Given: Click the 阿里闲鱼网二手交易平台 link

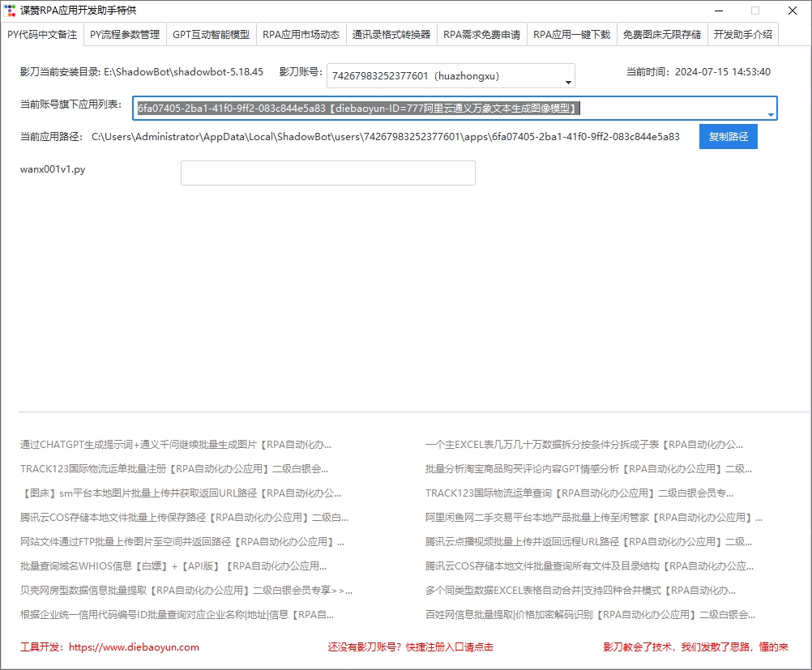Looking at the screenshot, I should [x=594, y=518].
